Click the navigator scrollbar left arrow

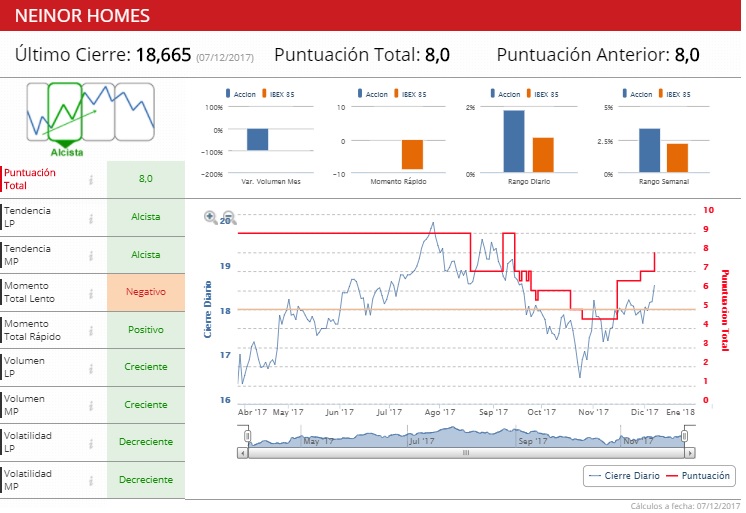[243, 453]
